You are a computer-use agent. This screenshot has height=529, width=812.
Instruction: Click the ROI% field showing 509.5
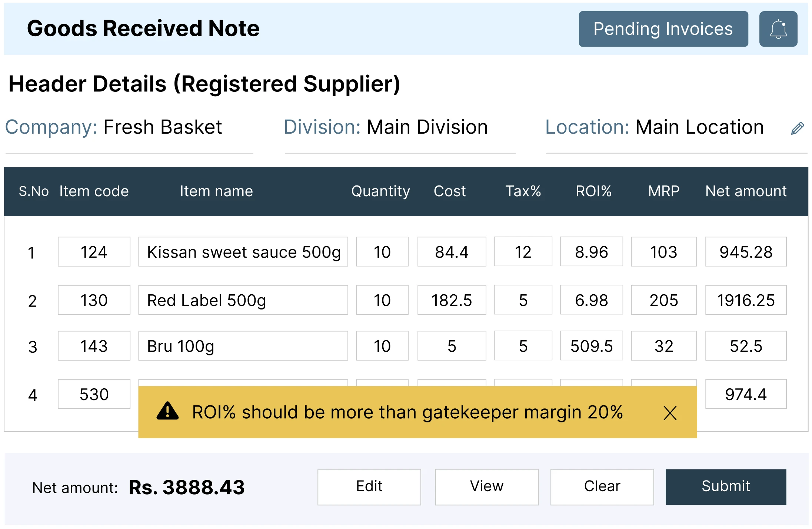click(591, 346)
